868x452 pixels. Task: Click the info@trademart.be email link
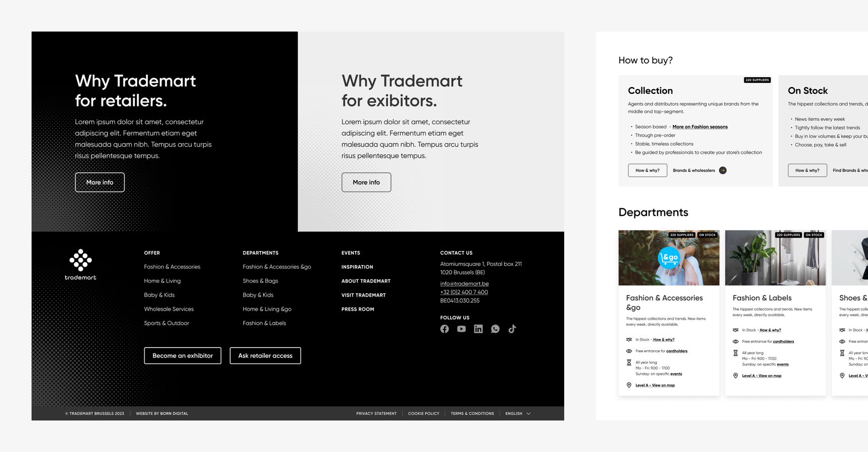pyautogui.click(x=464, y=284)
